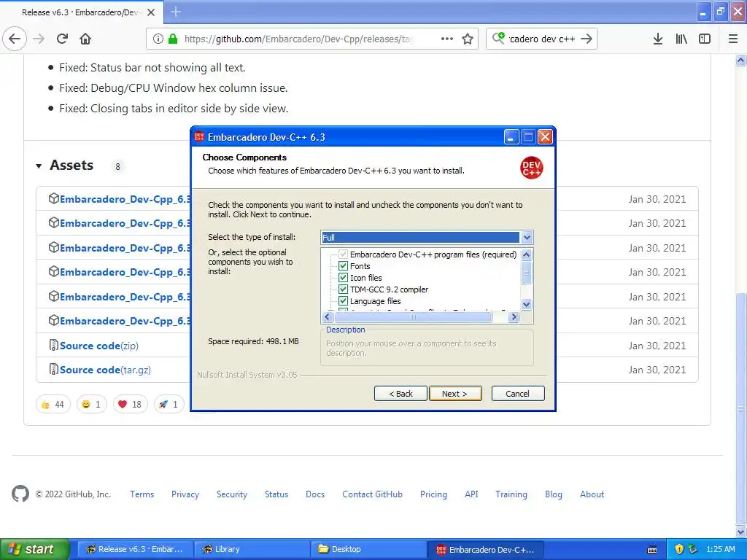Click the GitHub octocat footer logo
747x560 pixels.
20,494
